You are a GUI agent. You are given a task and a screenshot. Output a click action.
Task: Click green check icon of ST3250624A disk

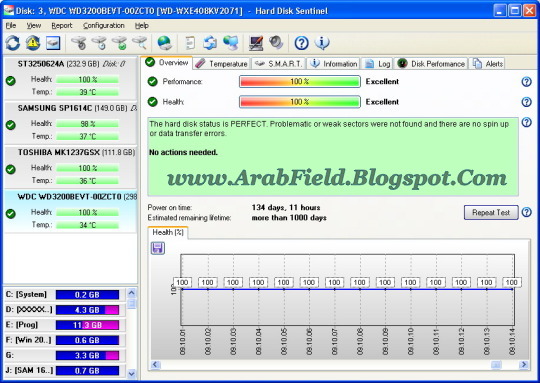11,81
